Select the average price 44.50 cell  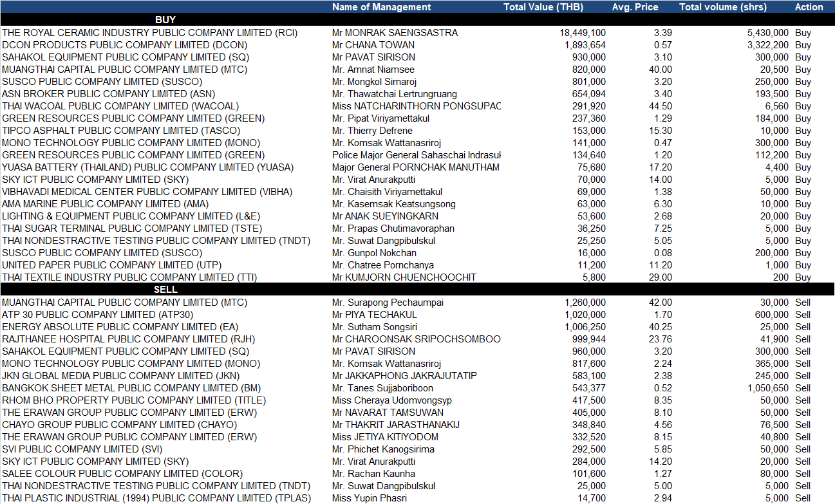tap(661, 106)
